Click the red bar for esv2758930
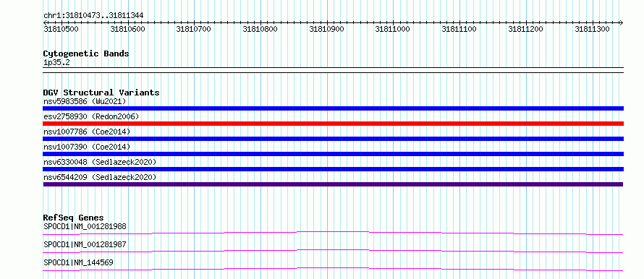 (x=333, y=124)
